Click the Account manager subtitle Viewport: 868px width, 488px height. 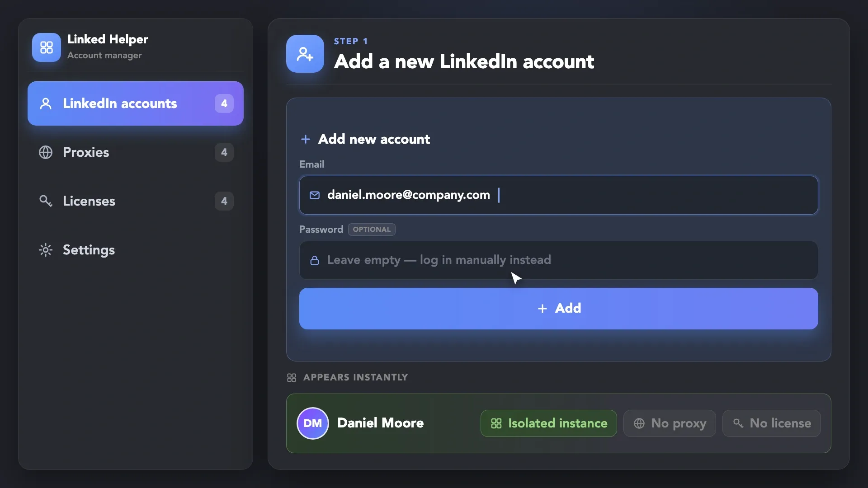pos(104,55)
